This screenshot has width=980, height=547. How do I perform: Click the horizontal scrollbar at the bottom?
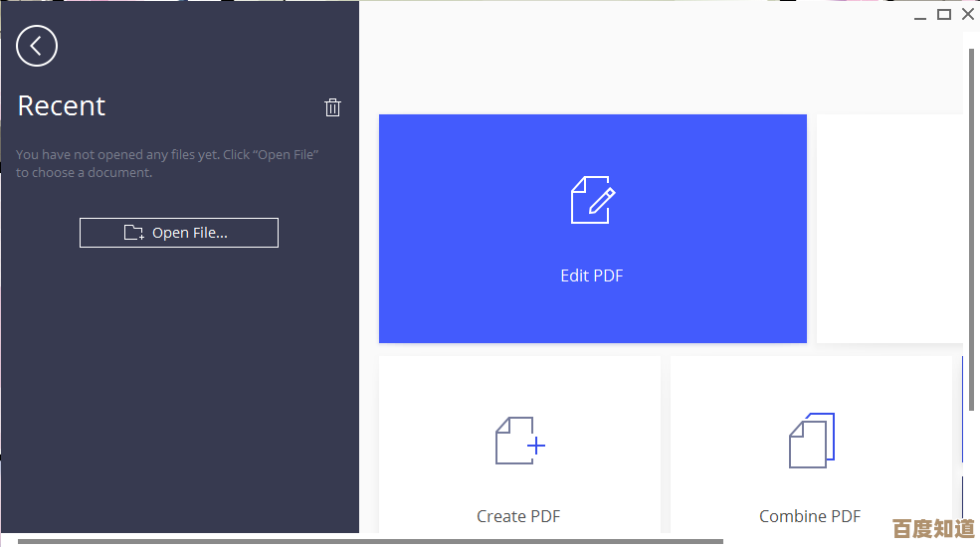point(370,542)
